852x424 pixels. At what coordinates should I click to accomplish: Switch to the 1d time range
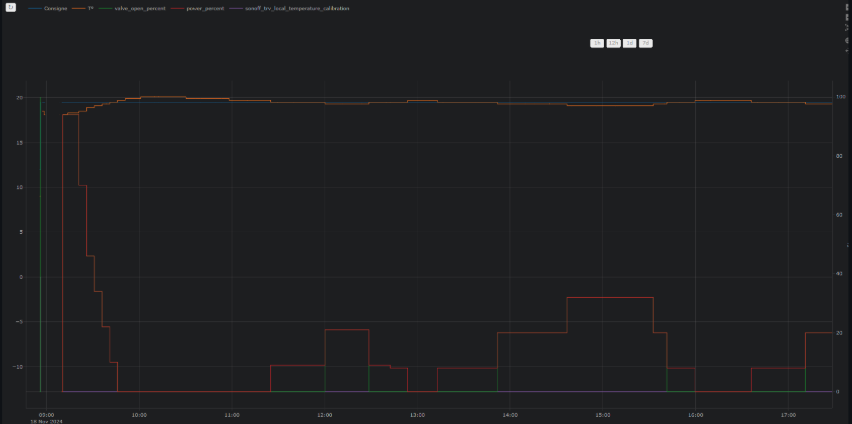630,43
